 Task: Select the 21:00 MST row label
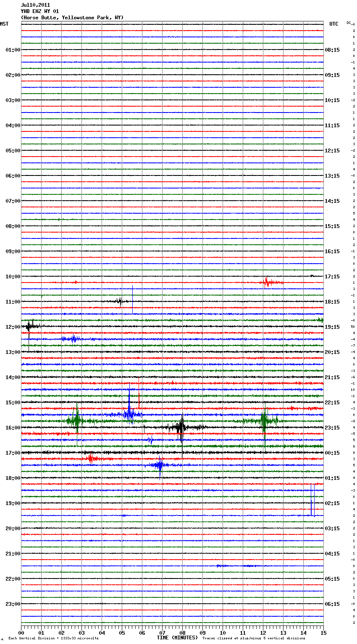13,554
